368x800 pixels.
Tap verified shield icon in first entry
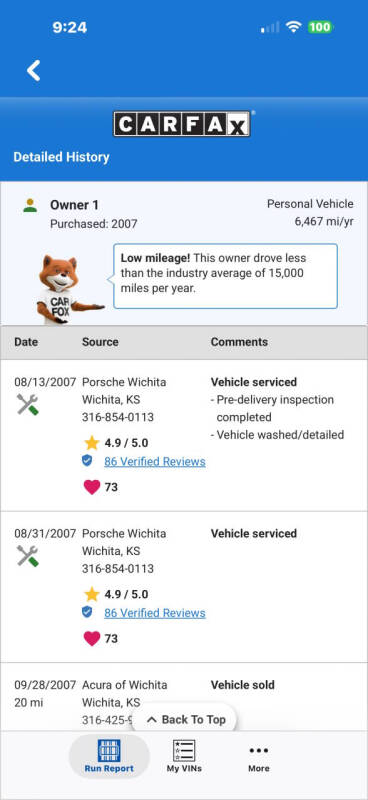coord(87,461)
